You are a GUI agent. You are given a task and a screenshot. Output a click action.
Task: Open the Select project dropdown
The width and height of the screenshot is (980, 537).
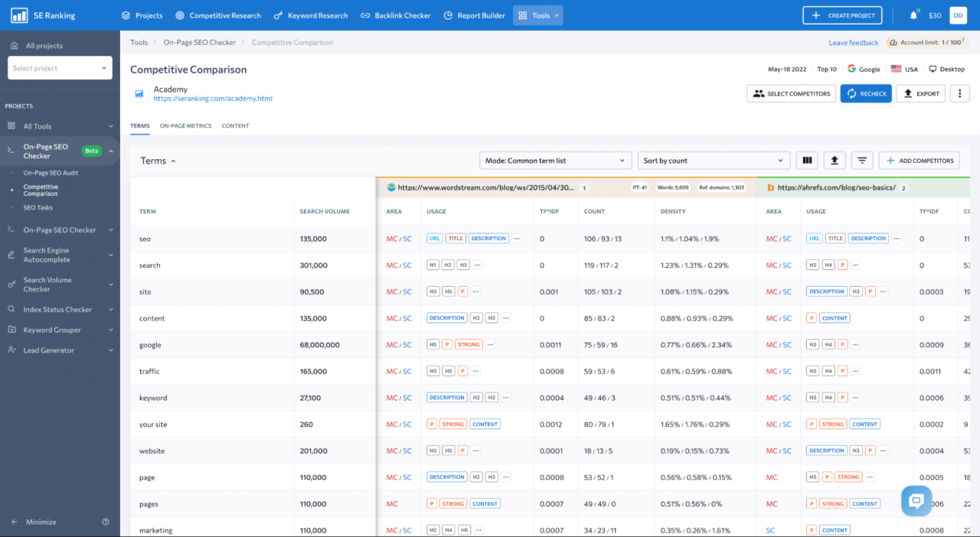click(x=60, y=68)
